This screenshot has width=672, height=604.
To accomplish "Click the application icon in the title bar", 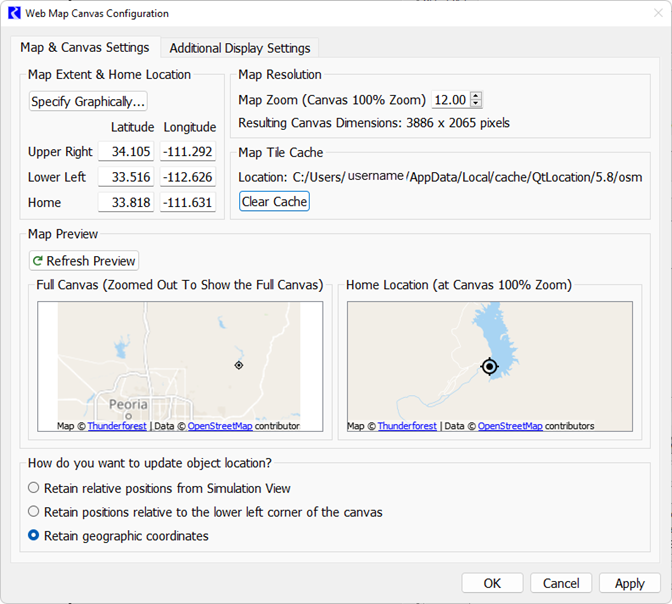I will click(x=13, y=14).
